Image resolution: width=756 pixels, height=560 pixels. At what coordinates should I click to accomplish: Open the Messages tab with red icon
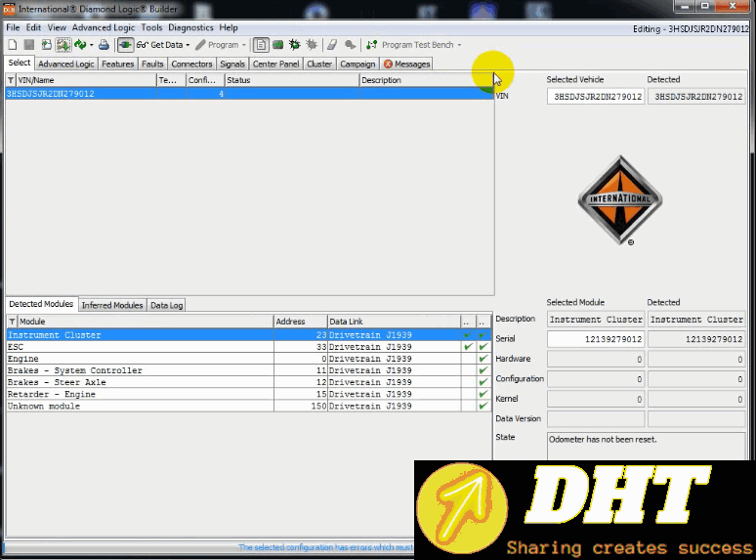406,64
